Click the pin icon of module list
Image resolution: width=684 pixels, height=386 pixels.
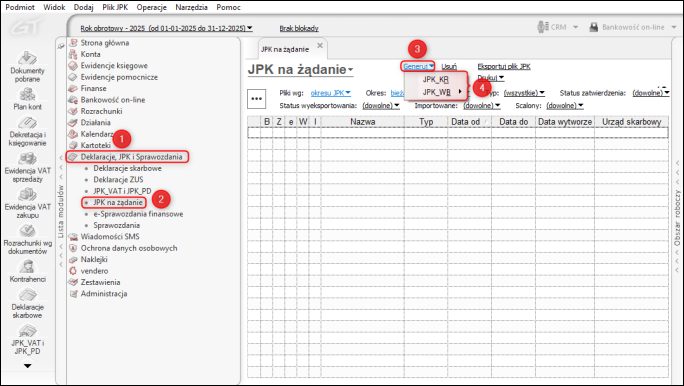click(x=61, y=46)
